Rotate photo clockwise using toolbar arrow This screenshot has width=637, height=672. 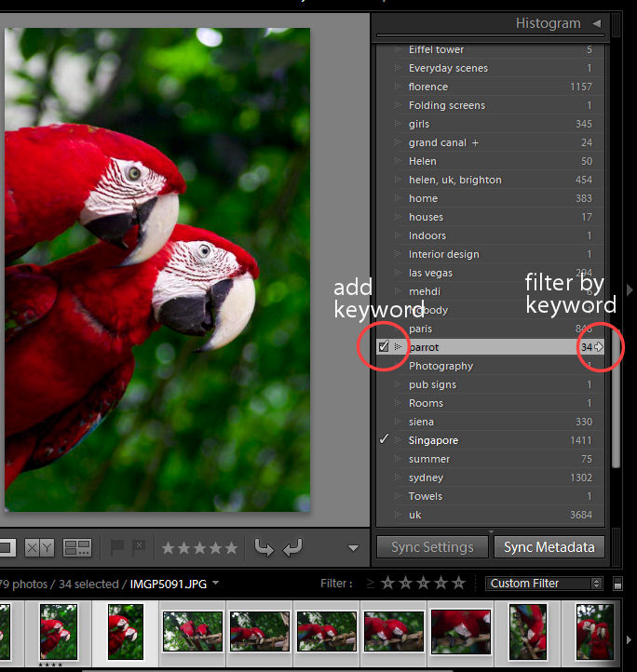[293, 547]
